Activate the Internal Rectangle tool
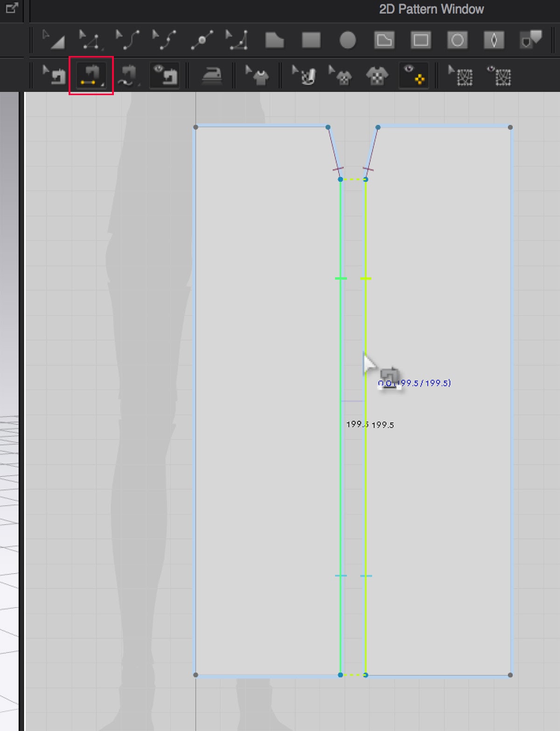The height and width of the screenshot is (731, 560). coord(420,41)
